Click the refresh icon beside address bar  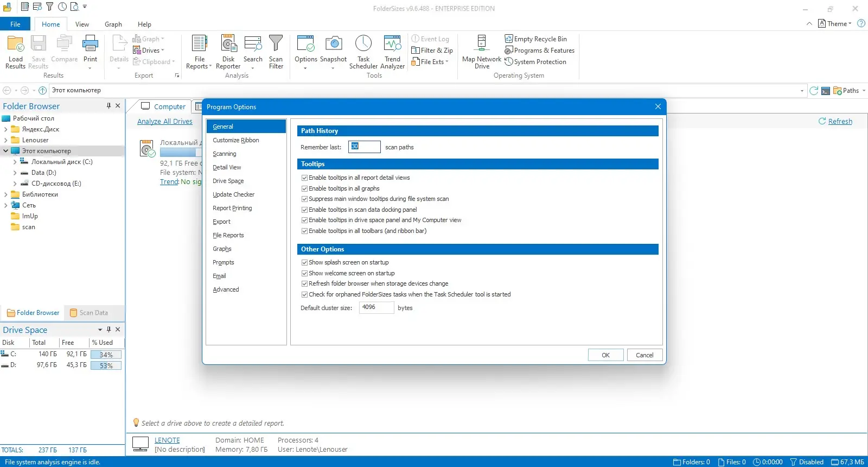click(814, 91)
